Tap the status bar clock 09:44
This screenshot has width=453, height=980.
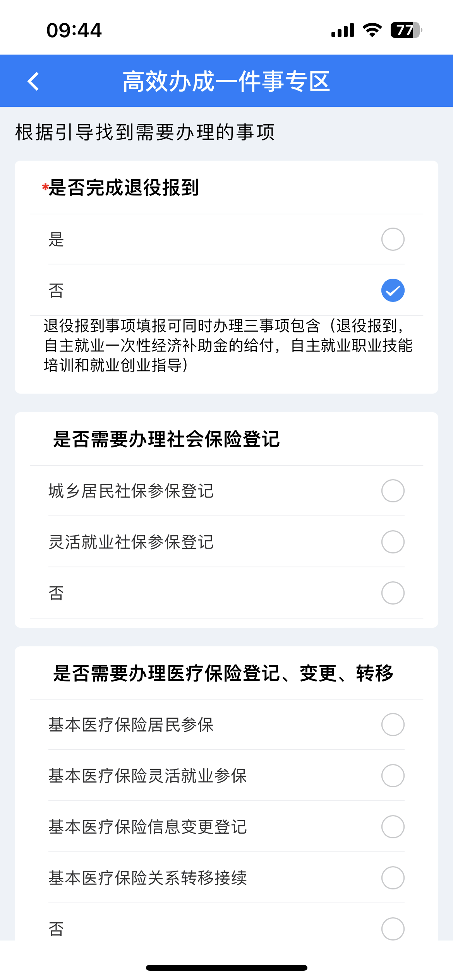(x=74, y=30)
